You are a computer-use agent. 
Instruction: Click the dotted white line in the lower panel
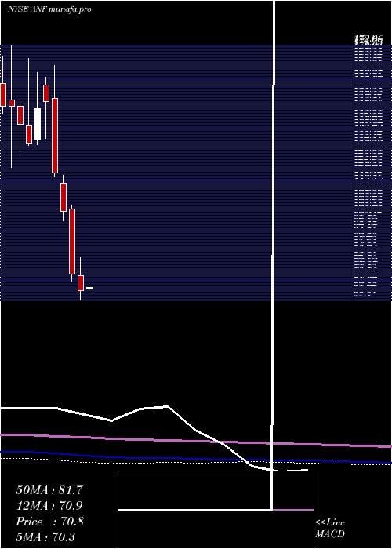[x=196, y=462]
